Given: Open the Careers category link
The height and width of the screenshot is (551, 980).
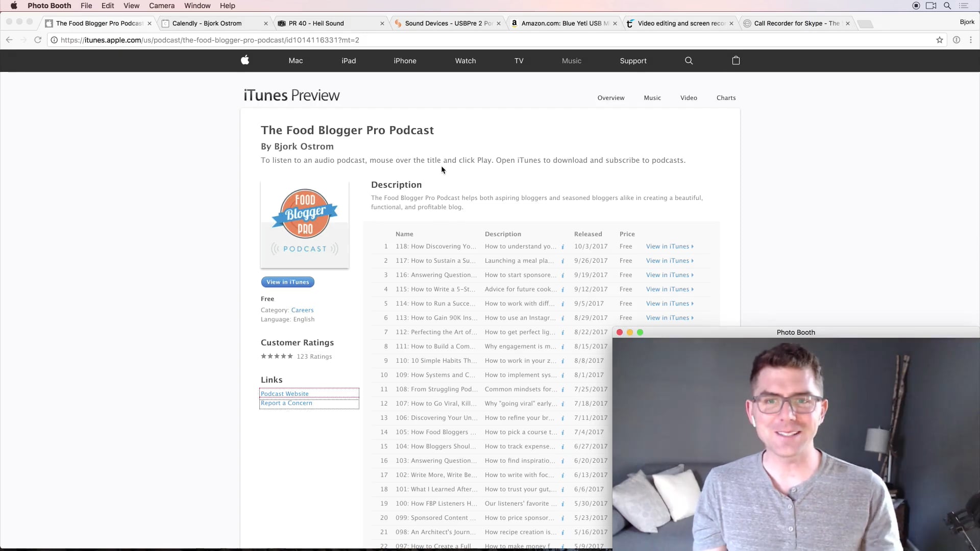Looking at the screenshot, I should (302, 310).
